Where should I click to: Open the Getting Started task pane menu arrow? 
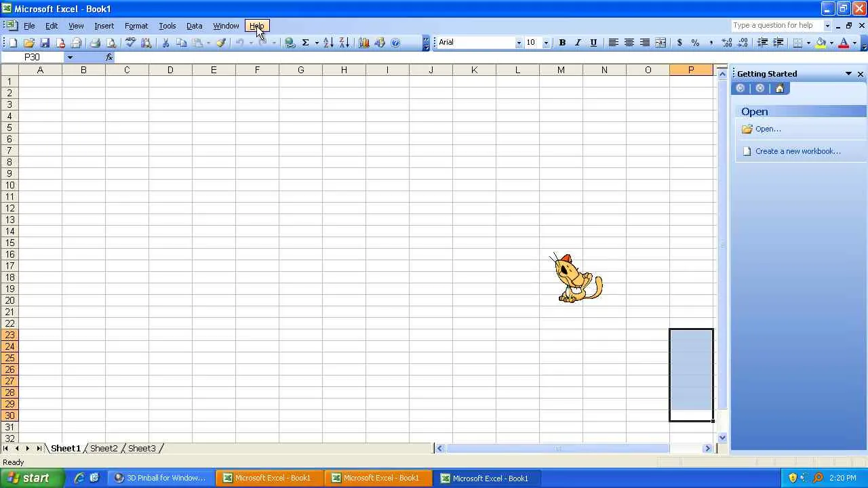pos(848,74)
